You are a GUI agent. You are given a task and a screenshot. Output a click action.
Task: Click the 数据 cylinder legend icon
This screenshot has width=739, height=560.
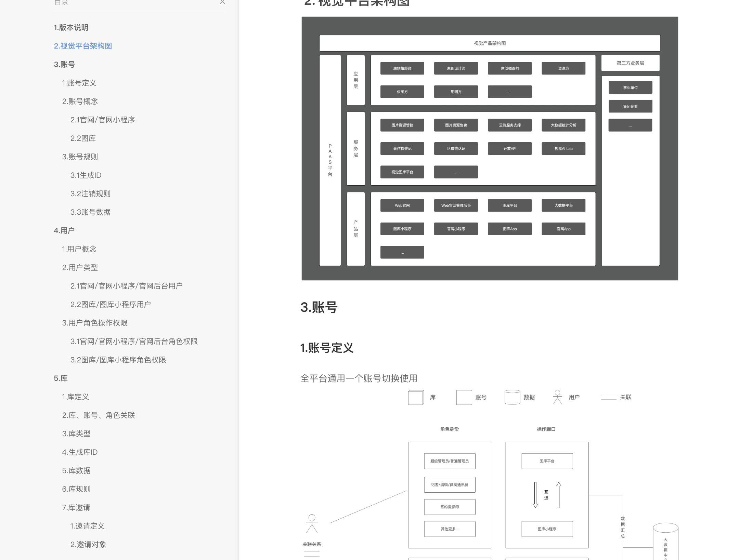512,397
